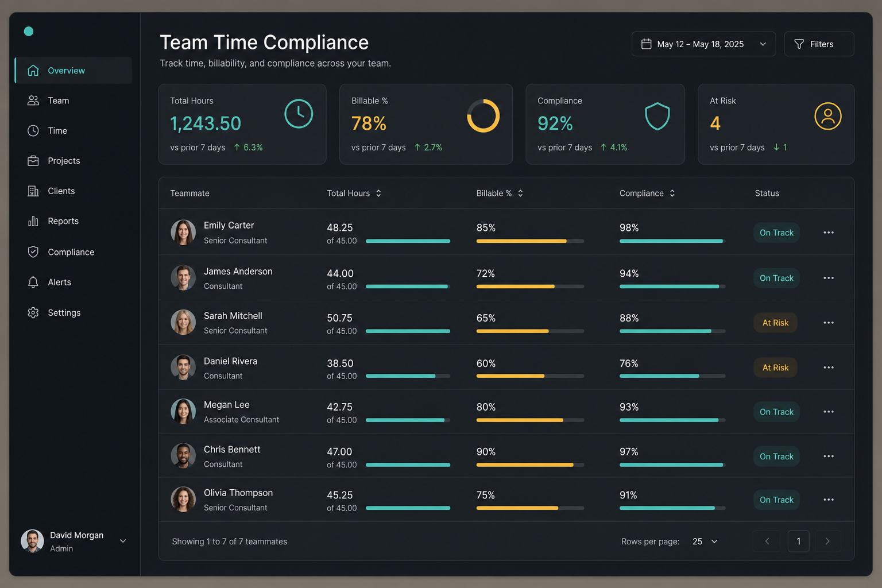882x588 pixels.
Task: Click Megan Lee's On Track status badge
Action: tap(776, 412)
